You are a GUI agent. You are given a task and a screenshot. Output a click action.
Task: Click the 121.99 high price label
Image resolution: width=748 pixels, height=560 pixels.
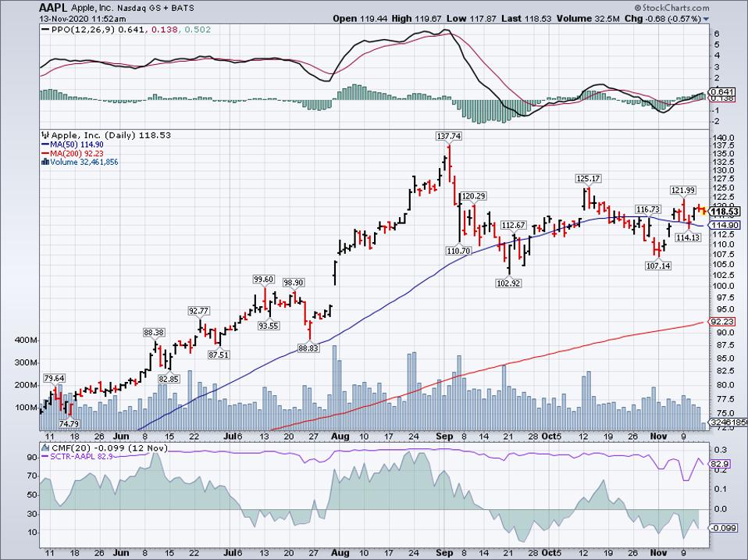pyautogui.click(x=682, y=191)
